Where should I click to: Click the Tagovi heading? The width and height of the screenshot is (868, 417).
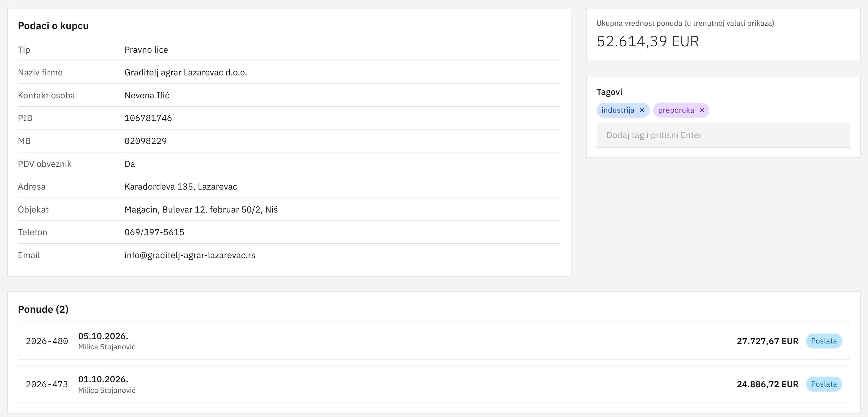click(609, 92)
